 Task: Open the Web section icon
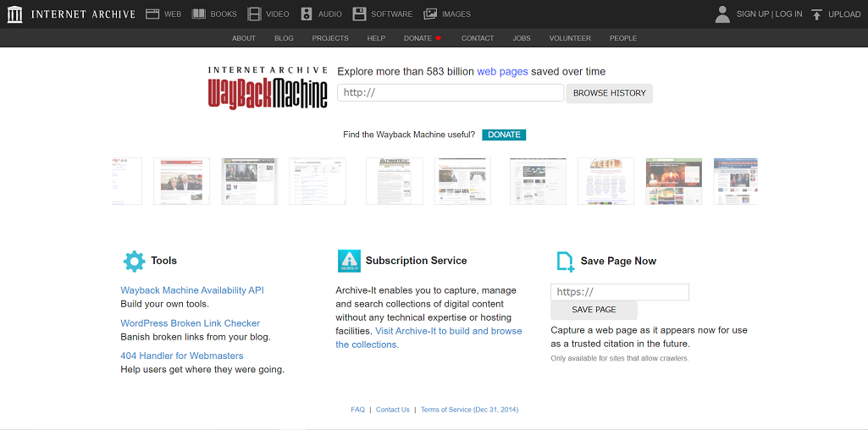[152, 14]
